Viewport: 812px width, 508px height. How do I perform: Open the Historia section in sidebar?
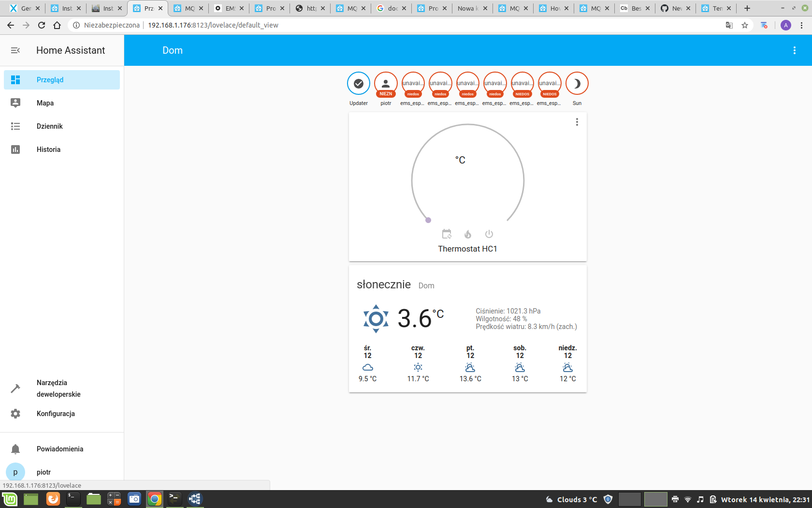48,149
